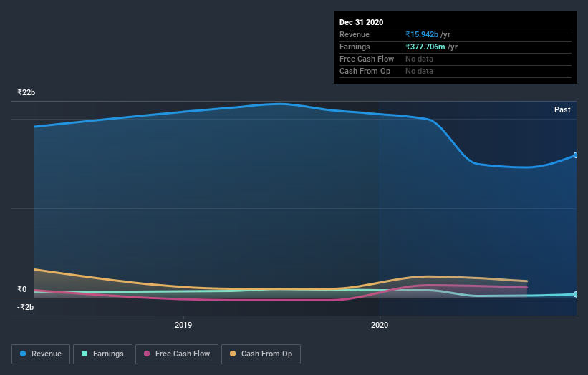Viewport: 588px width, 375px height.
Task: Select the Revenue data point at Dec 2020
Action: (576, 155)
